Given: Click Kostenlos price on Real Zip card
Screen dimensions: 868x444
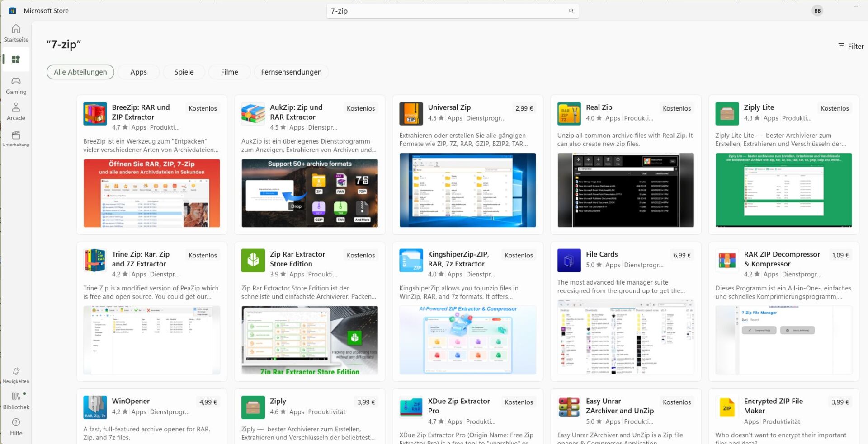Looking at the screenshot, I should 677,108.
